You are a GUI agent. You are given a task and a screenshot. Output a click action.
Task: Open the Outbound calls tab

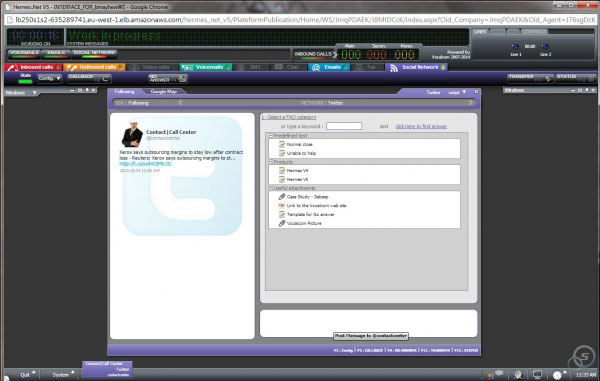coord(94,67)
